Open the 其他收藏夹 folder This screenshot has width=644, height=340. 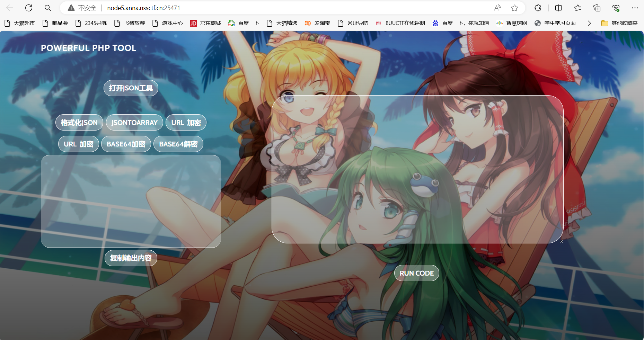tap(620, 23)
